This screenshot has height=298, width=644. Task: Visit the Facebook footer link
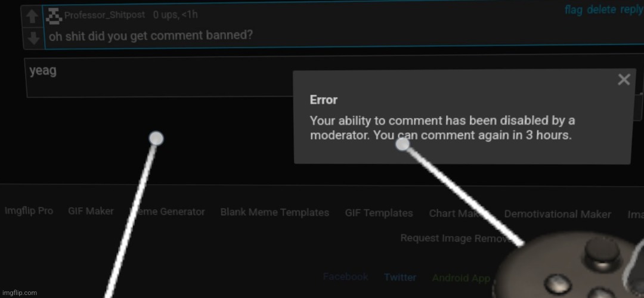click(x=345, y=277)
